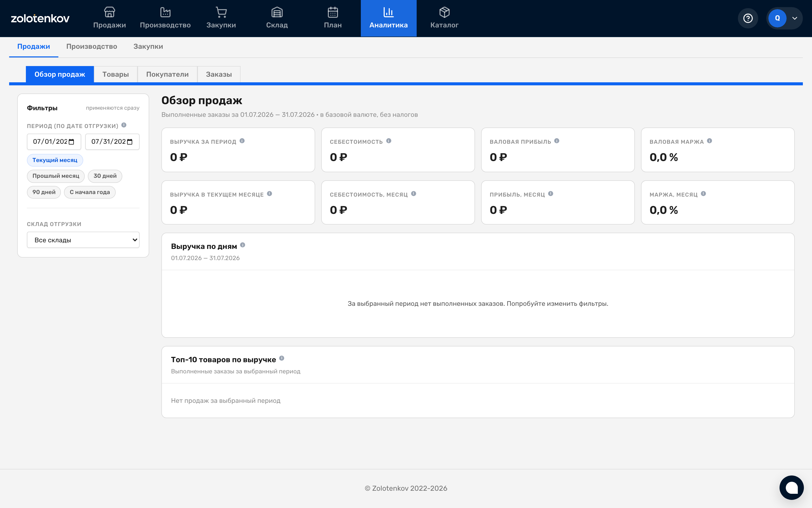This screenshot has width=812, height=508.
Task: Click the применяются сразу filters note
Action: [113, 108]
